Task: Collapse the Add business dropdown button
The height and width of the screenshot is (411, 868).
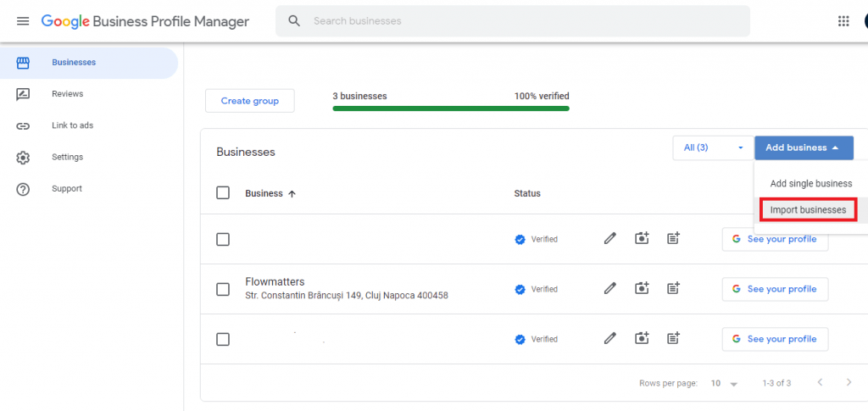Action: pyautogui.click(x=804, y=147)
